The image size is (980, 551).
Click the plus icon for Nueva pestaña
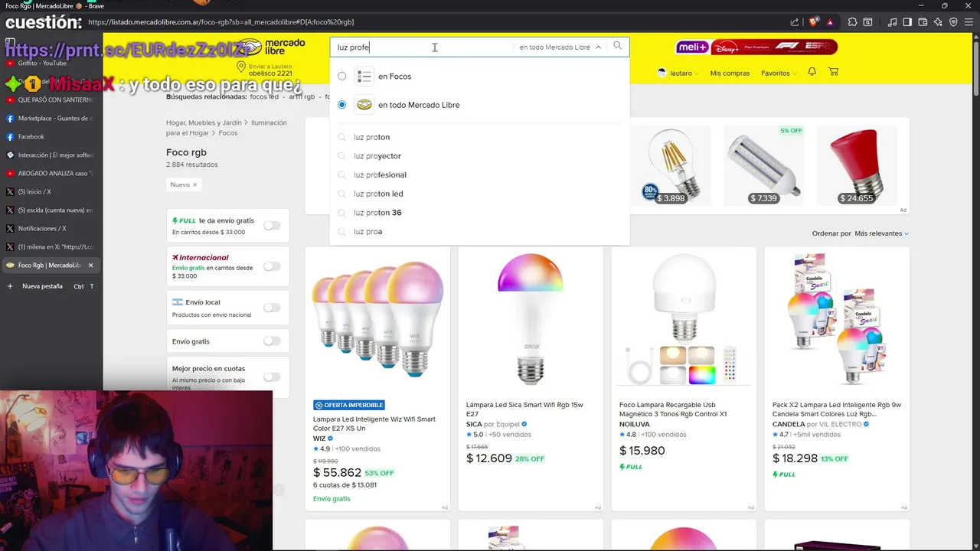(10, 286)
